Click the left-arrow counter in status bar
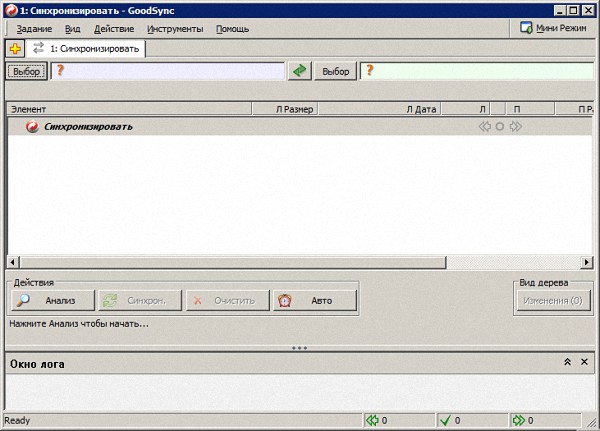 point(398,421)
